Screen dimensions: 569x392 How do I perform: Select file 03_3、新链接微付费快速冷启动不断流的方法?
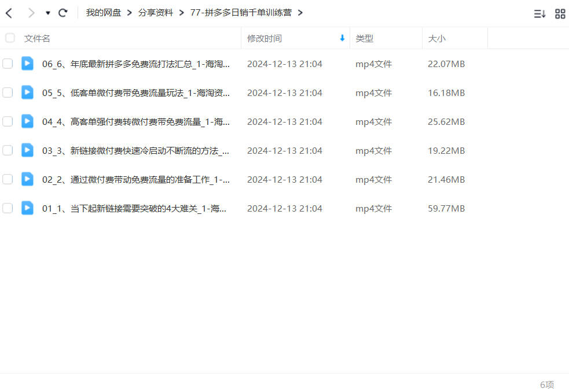(136, 151)
